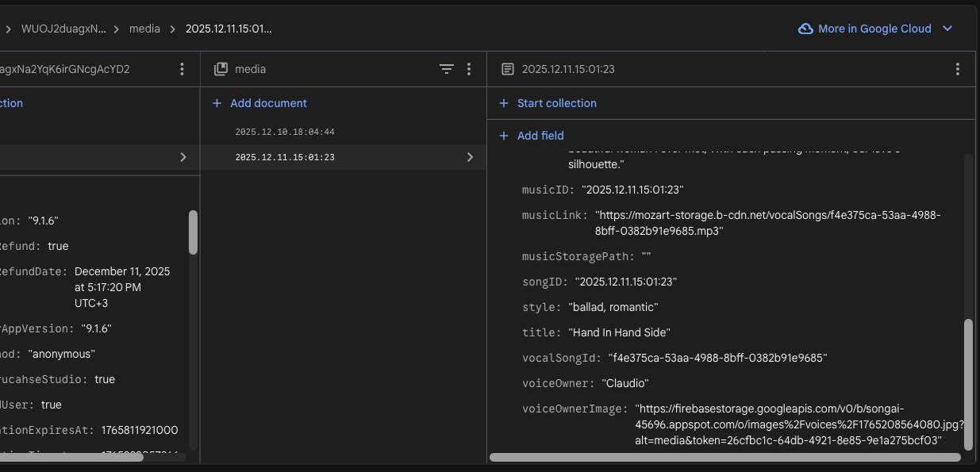Click the plus icon for Start collection
This screenshot has width=980, height=472.
pyautogui.click(x=504, y=103)
